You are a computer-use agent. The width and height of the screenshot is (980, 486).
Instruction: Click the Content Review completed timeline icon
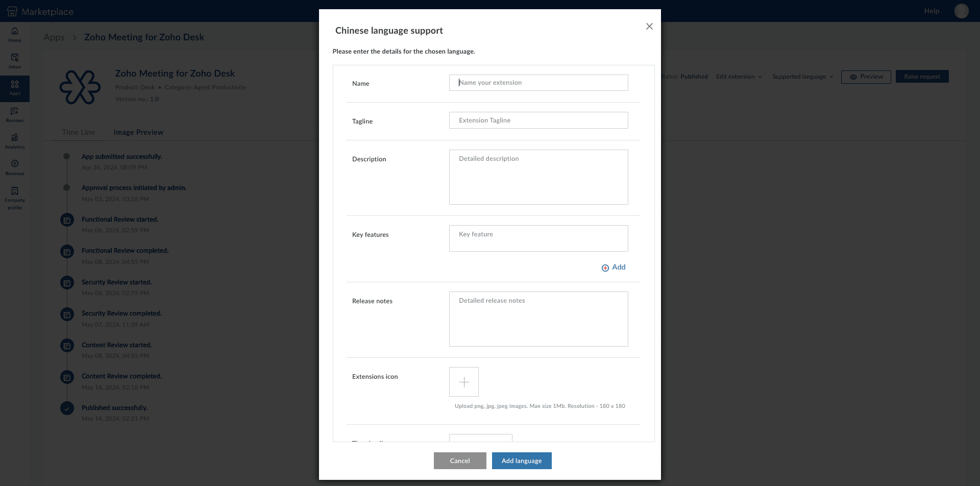coord(67,377)
